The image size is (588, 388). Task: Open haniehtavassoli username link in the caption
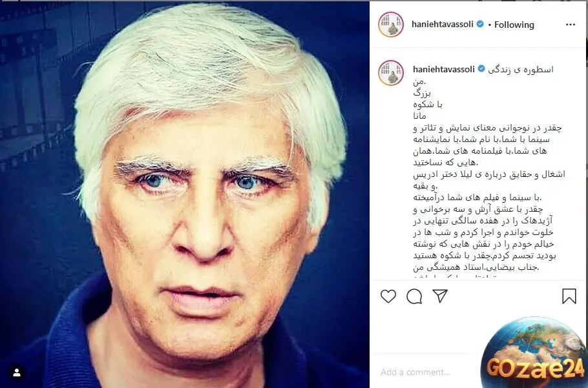(x=444, y=69)
